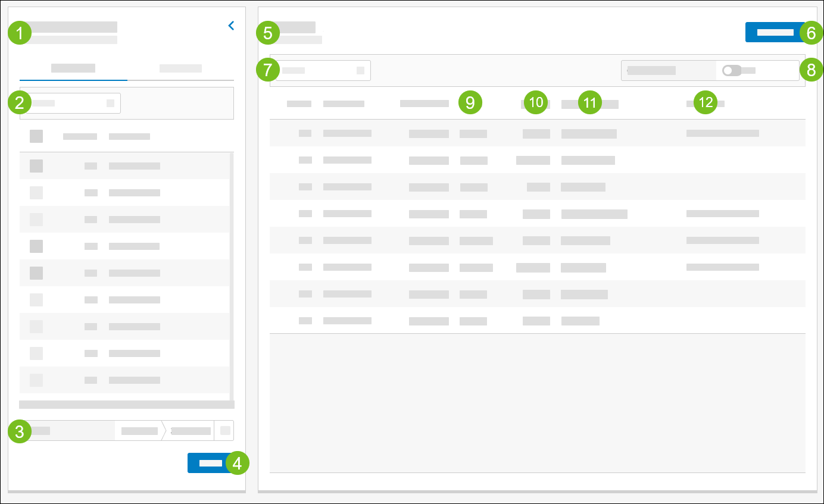The height and width of the screenshot is (504, 824).
Task: Collapse the left panel with the blue chevron
Action: click(231, 26)
